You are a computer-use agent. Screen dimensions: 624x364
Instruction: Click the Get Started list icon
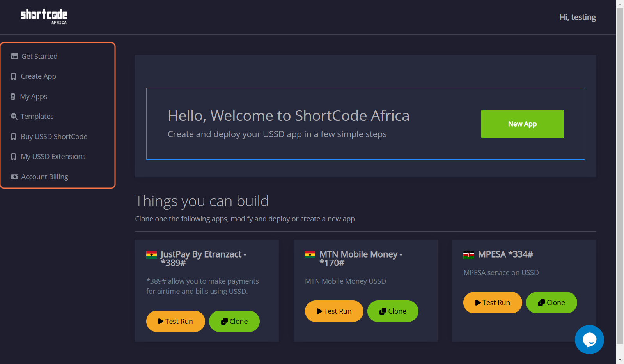tap(14, 57)
